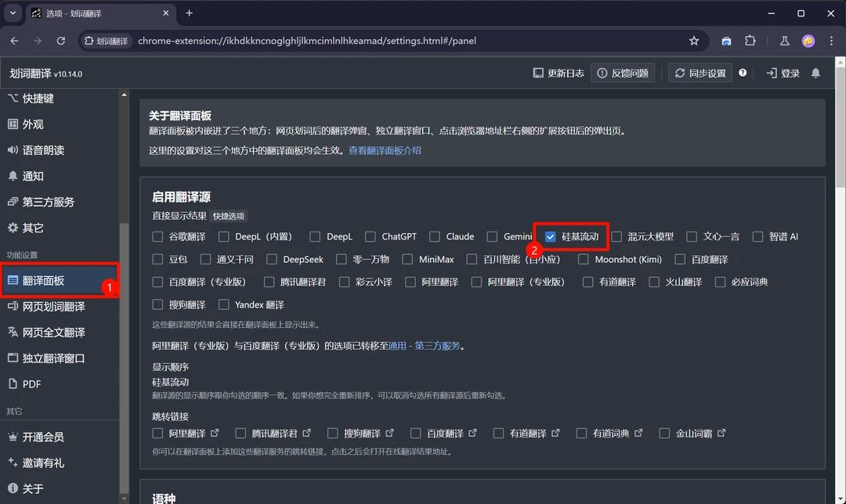Enable Claude translation source
Screen dimensions: 846x504
tap(434, 236)
